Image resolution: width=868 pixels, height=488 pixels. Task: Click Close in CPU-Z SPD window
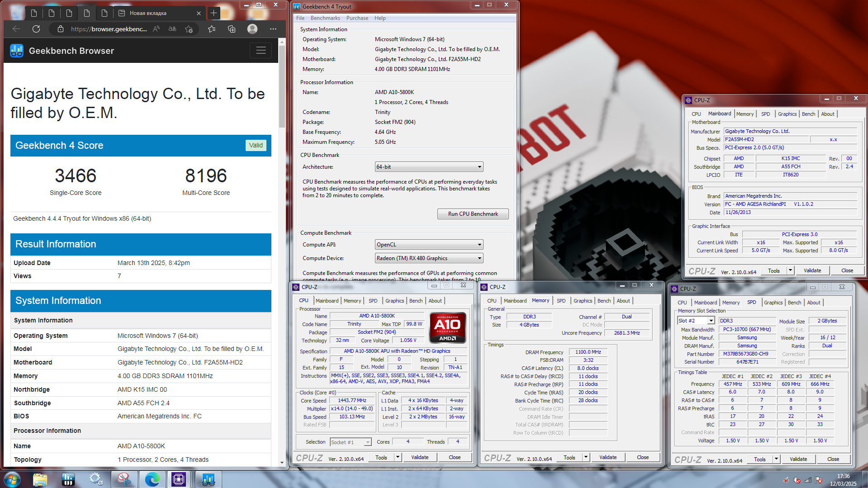click(x=833, y=459)
